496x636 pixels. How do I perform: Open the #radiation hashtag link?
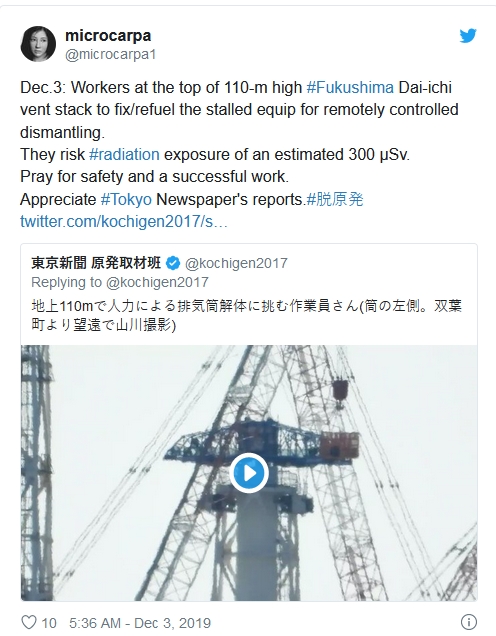click(124, 155)
